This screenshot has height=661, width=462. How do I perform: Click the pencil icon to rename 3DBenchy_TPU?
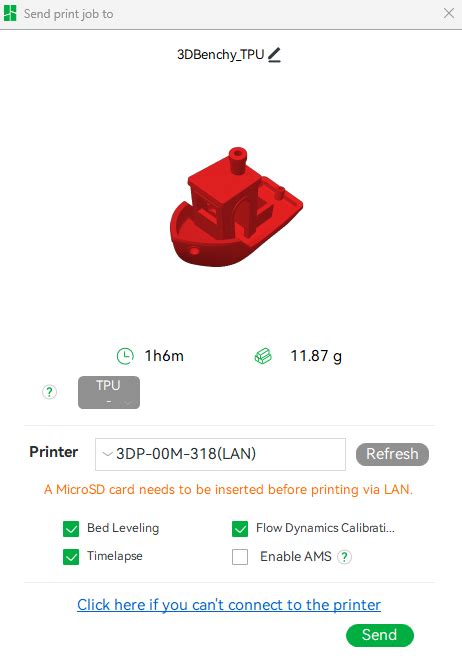pos(274,55)
